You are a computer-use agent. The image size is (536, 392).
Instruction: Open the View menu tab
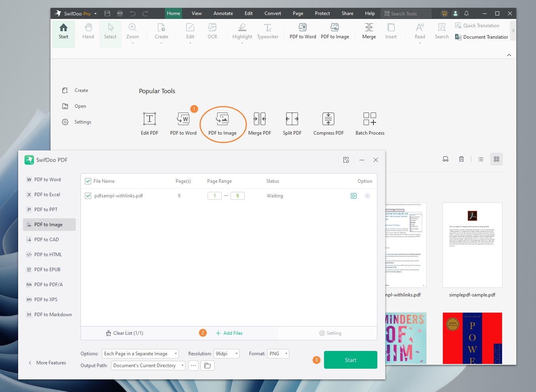(197, 13)
